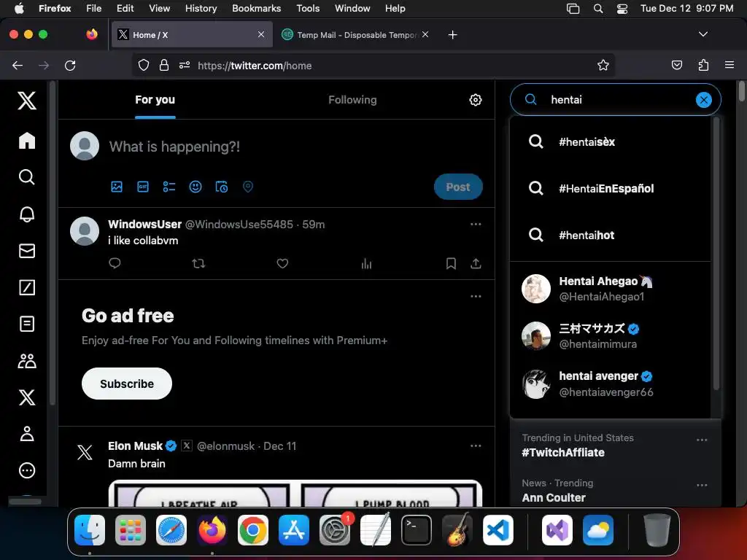747x560 pixels.
Task: Switch to Temp Mail browser tab
Action: tap(355, 35)
